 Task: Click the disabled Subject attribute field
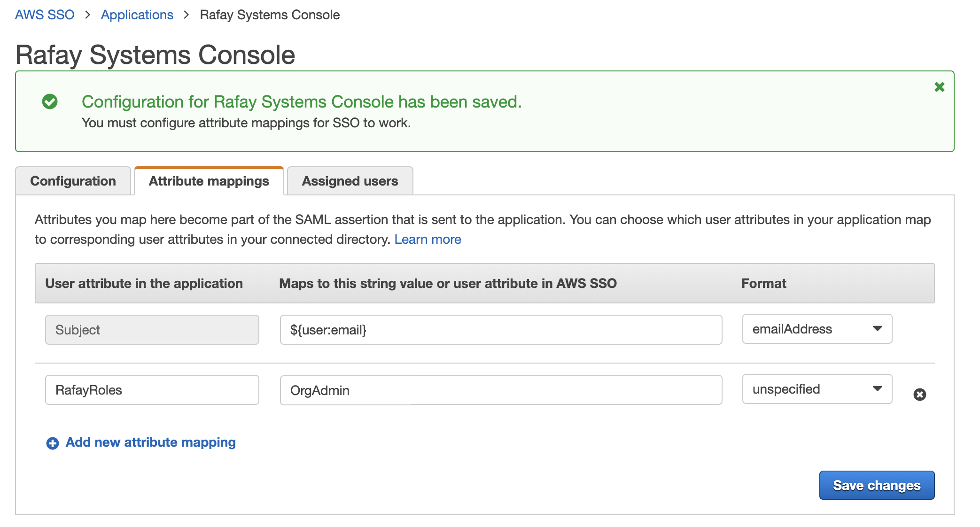point(152,330)
